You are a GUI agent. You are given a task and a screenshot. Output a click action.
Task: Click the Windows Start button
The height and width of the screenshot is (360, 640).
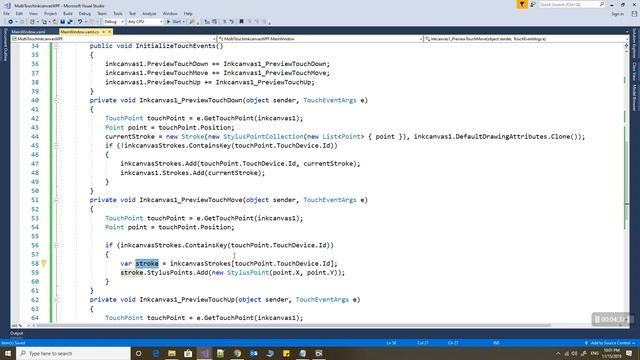pyautogui.click(x=8, y=353)
